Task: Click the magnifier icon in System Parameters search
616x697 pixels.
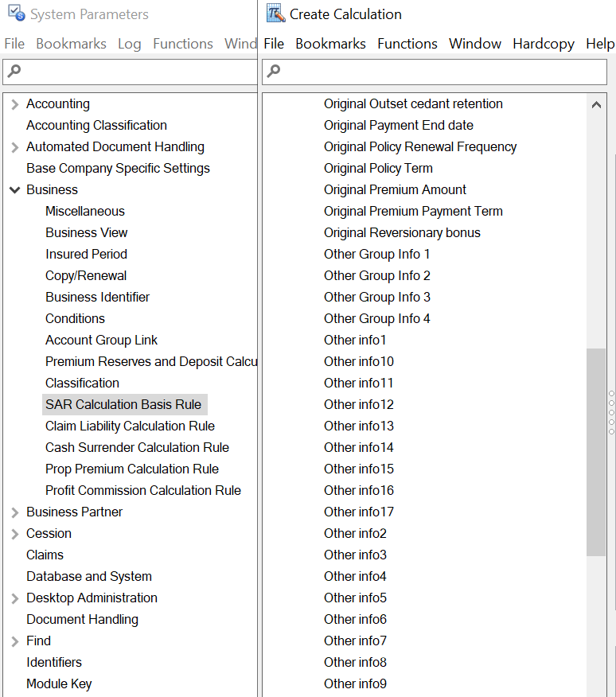Action: [x=14, y=72]
